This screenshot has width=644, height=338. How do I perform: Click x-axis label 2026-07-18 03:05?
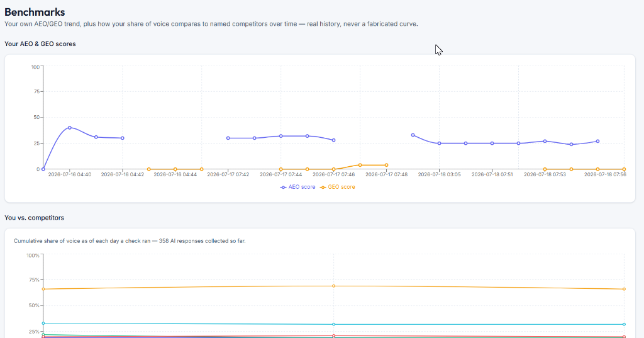pyautogui.click(x=440, y=174)
